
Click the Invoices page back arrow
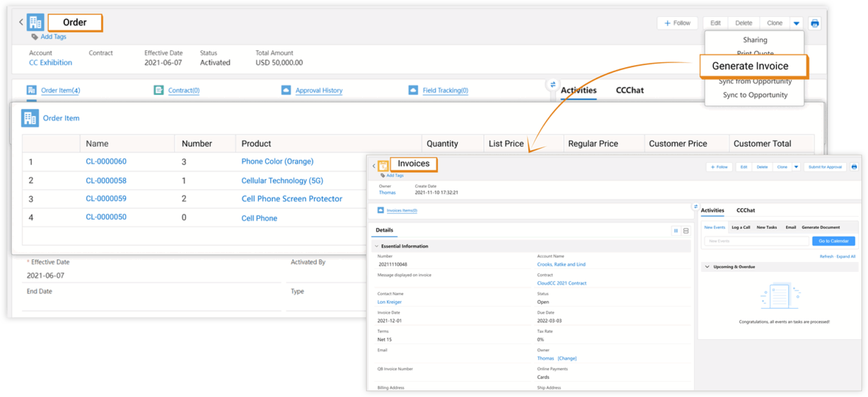point(374,166)
